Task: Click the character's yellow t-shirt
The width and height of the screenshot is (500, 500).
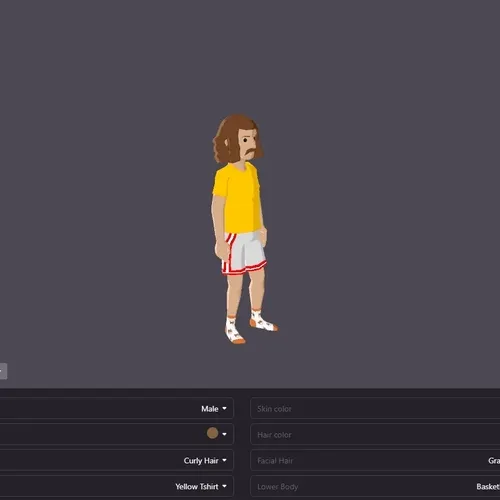Action: point(237,198)
